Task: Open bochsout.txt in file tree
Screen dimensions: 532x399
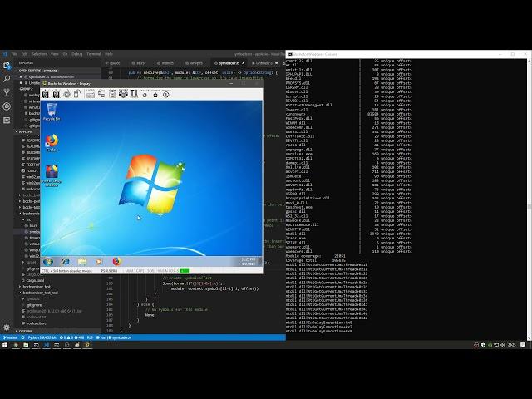Action: 36,318
